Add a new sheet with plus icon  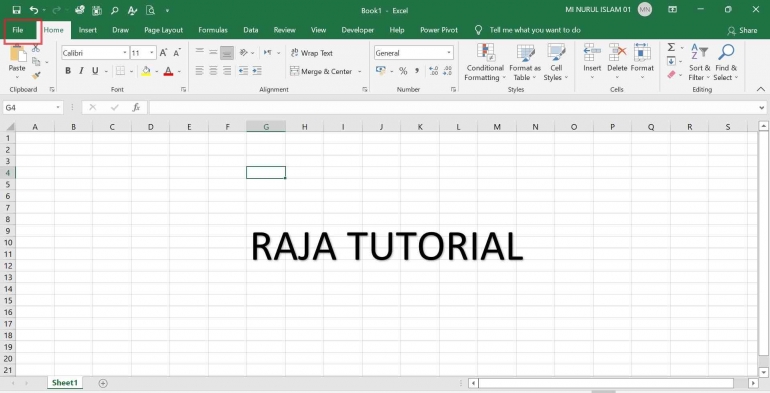click(x=103, y=383)
